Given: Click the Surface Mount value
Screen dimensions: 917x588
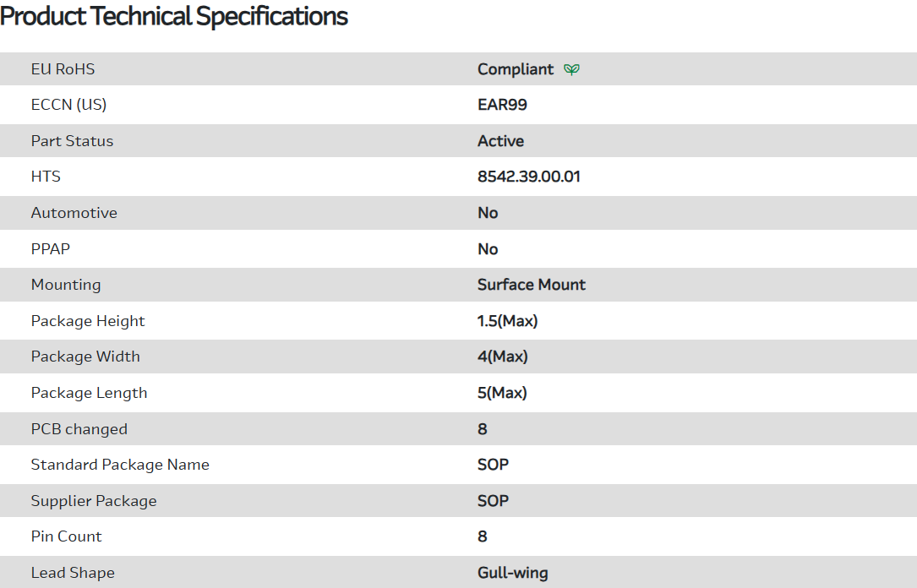Looking at the screenshot, I should tap(531, 285).
